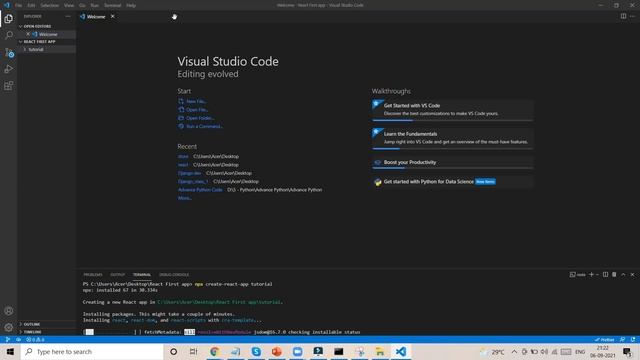Open Learn the Fundamentals walkthrough

452,138
